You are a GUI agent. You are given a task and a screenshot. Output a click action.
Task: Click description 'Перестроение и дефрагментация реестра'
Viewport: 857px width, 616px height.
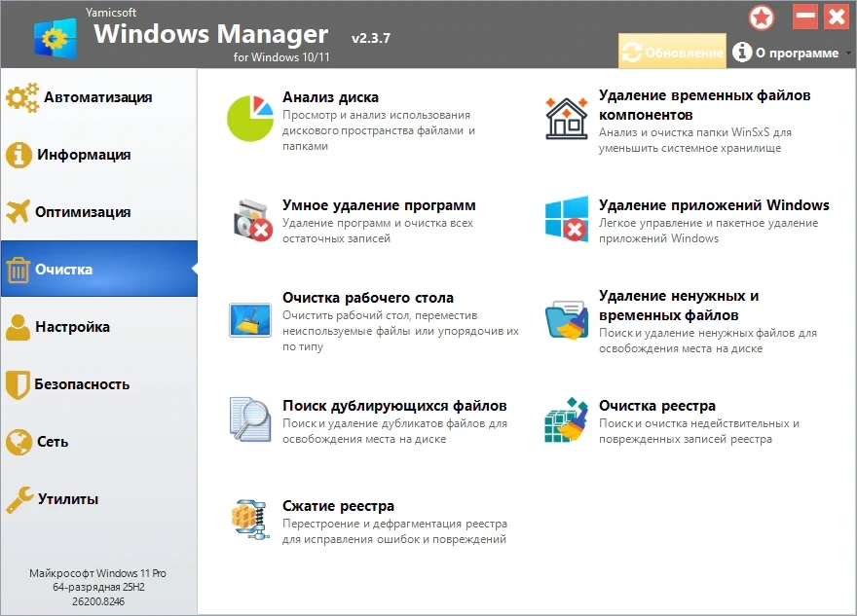(x=394, y=524)
